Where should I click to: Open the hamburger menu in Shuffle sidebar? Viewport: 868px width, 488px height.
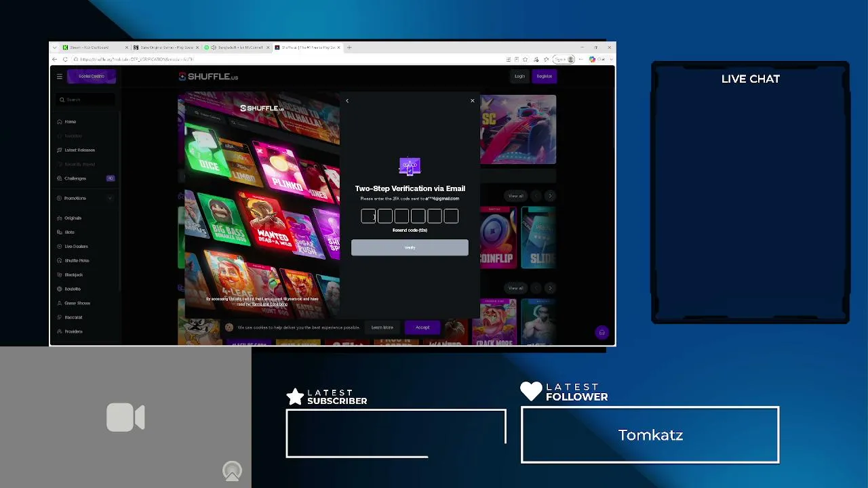tap(60, 77)
